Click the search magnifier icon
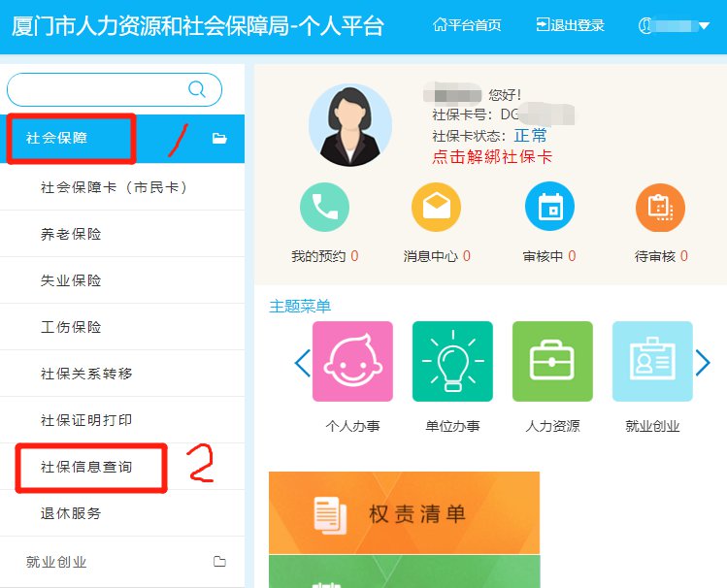Screen dimensions: 727x588 (197, 88)
